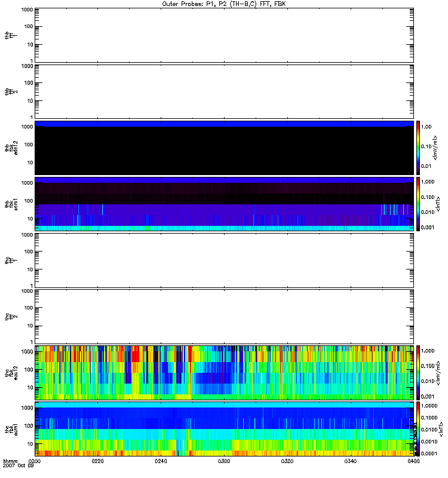Image resolution: width=448 pixels, height=478 pixels.
Task: Select color bar of thb scm1 panel
Action: [x=419, y=203]
